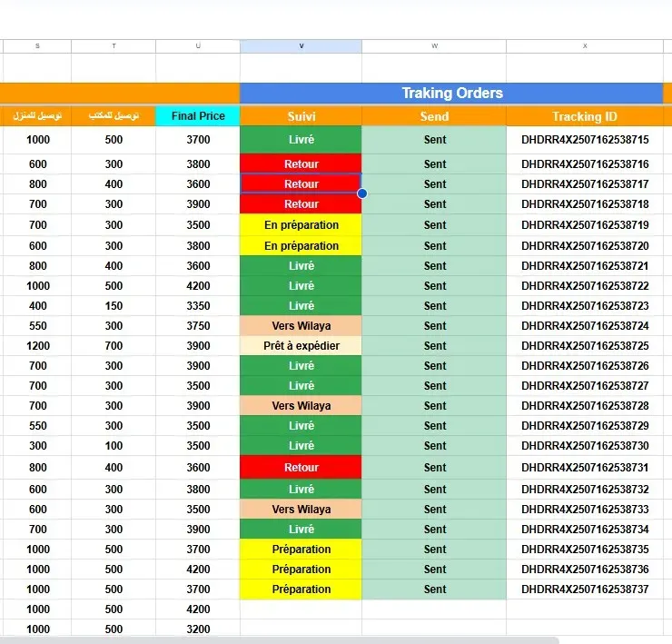Image resolution: width=672 pixels, height=644 pixels.
Task: Select Retour cell for tracking ID ending 8718
Action: (301, 204)
